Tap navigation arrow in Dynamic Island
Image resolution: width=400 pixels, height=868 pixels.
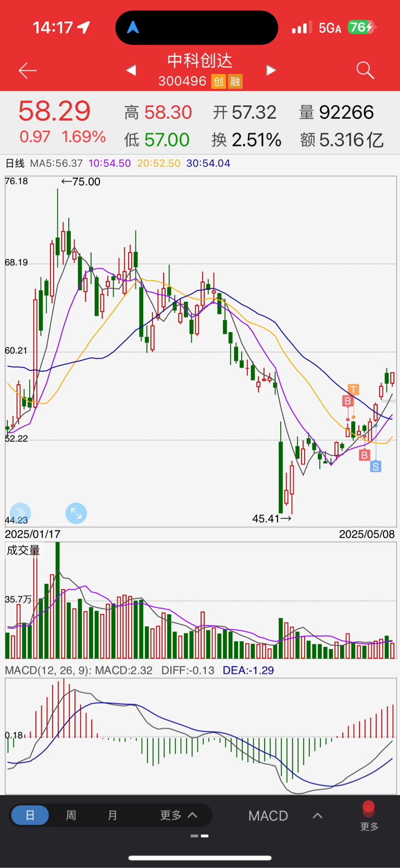coord(133,27)
